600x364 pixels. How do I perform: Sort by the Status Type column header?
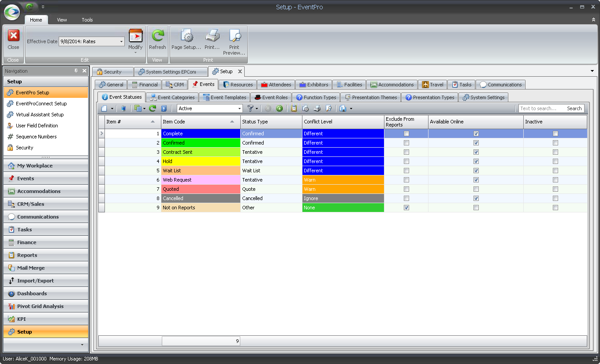[x=271, y=122]
